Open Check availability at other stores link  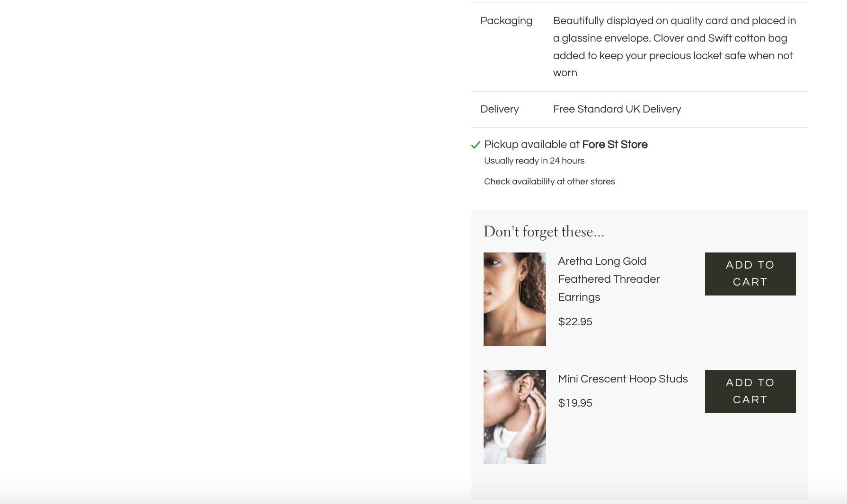(x=549, y=182)
